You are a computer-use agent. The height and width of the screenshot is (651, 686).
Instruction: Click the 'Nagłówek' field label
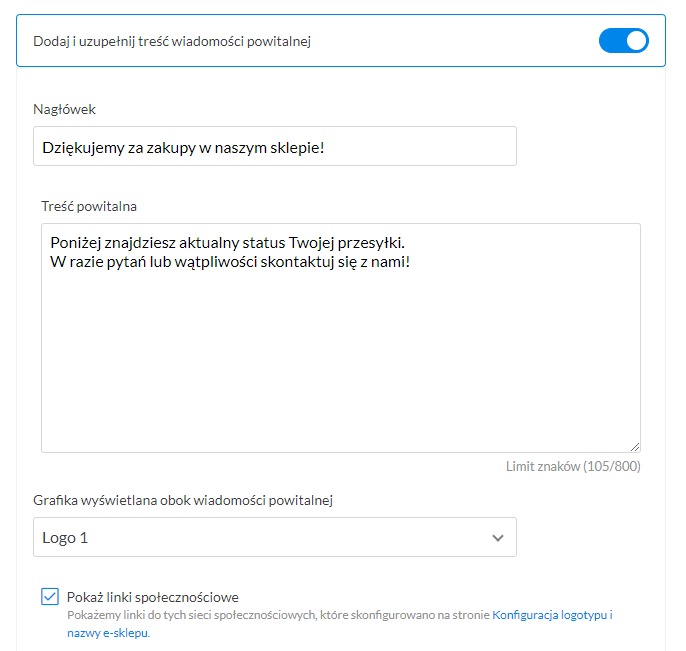pos(64,109)
